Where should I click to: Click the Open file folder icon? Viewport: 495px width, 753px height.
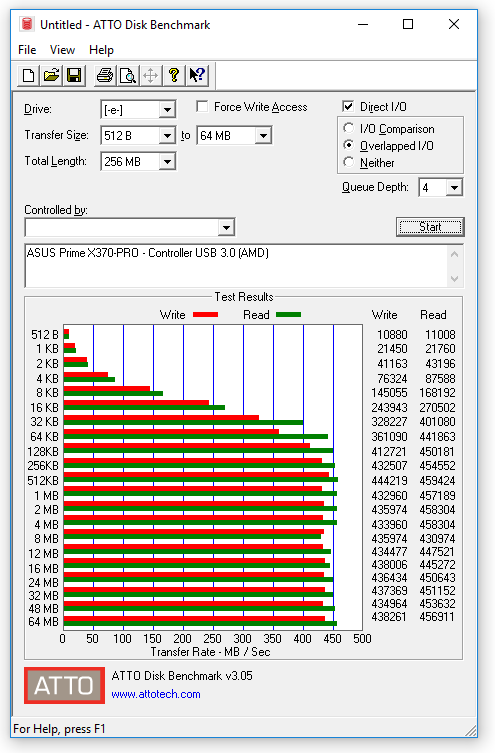click(x=51, y=75)
